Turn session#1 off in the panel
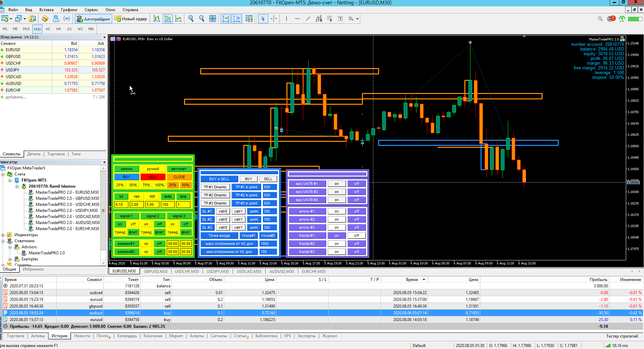Viewport: 644px width, 349px height. (x=159, y=244)
